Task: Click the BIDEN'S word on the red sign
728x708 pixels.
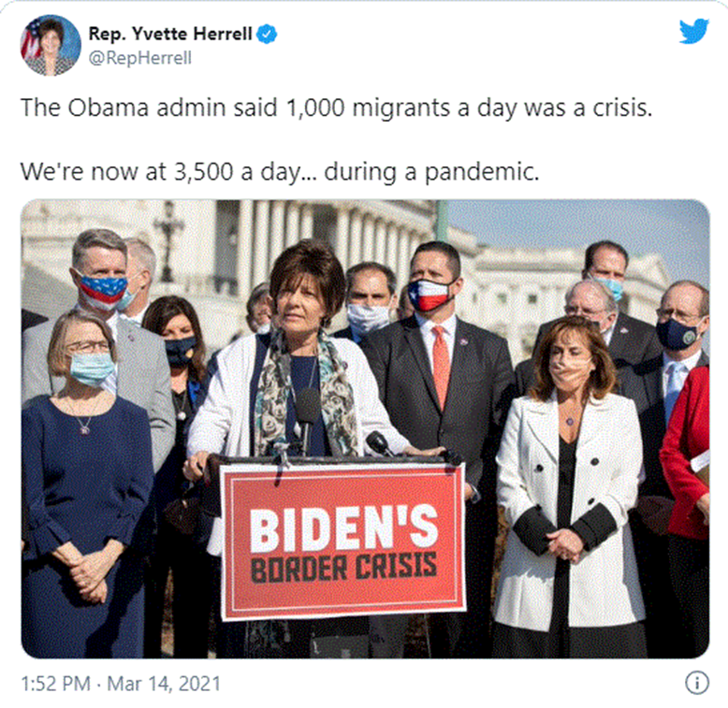Action: click(x=344, y=528)
